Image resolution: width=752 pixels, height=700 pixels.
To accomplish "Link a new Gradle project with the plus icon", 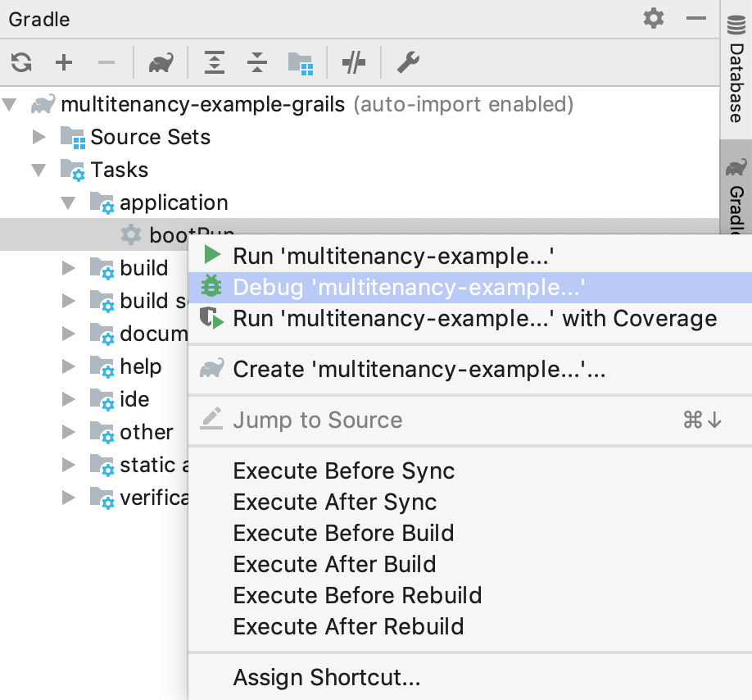I will [64, 62].
